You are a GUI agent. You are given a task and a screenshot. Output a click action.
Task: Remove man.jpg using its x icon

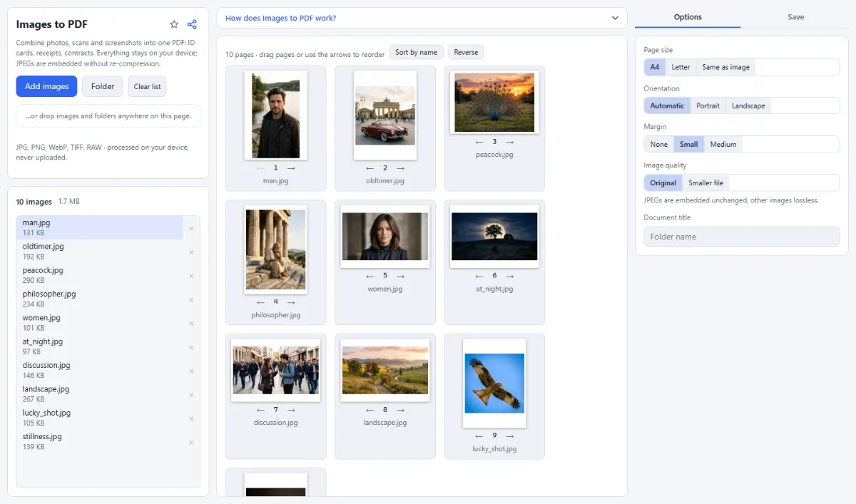(x=191, y=229)
